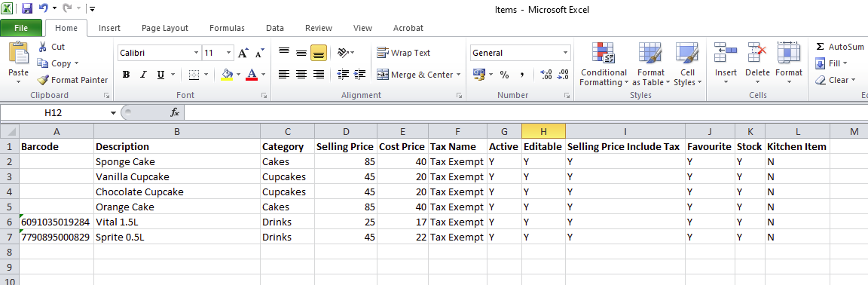The width and height of the screenshot is (868, 285).
Task: Switch to the Acrobat tab
Action: tap(408, 28)
